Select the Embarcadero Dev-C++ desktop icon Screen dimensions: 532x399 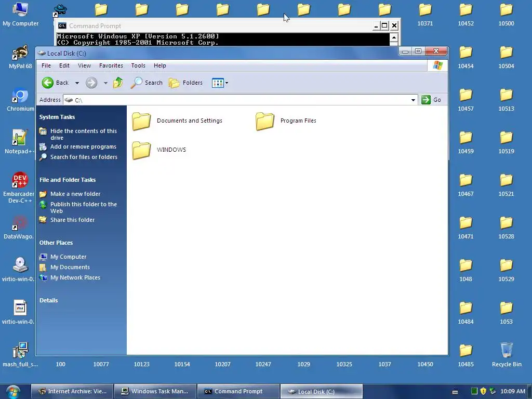pos(19,188)
